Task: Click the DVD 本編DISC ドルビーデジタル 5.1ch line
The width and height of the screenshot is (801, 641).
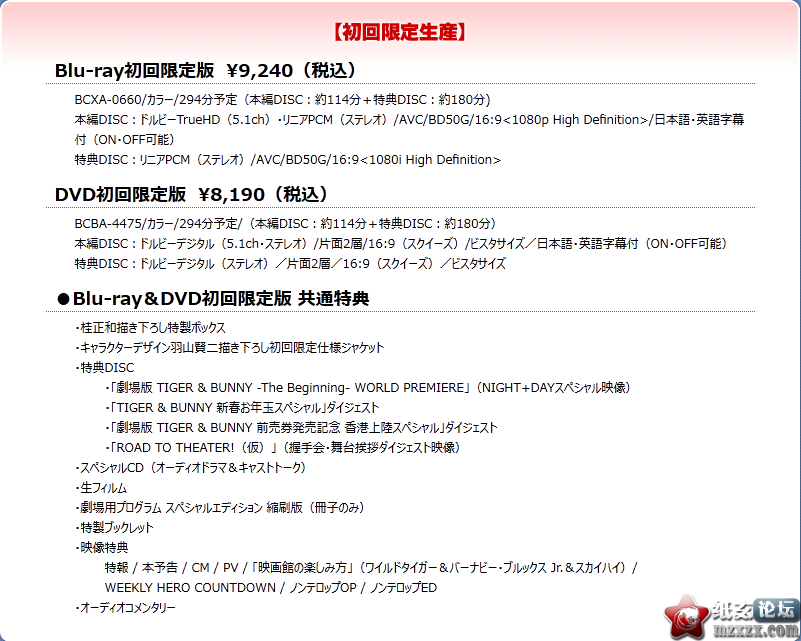Action: pos(400,244)
